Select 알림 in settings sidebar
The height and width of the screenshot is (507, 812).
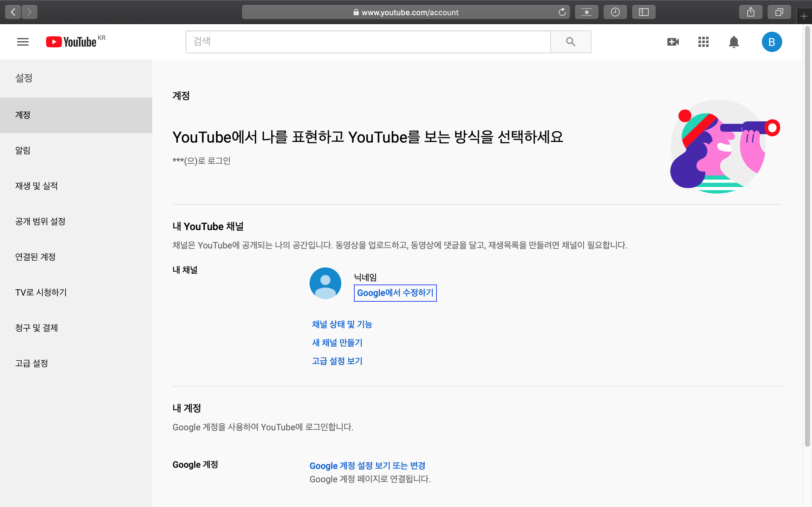pos(23,151)
